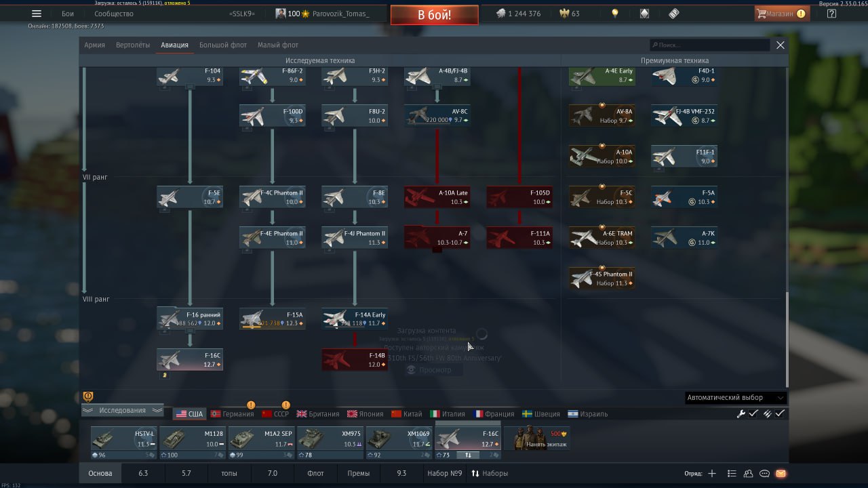The width and height of the screenshot is (868, 488).
Task: Select the premium A-7K aircraft
Action: coord(684,238)
